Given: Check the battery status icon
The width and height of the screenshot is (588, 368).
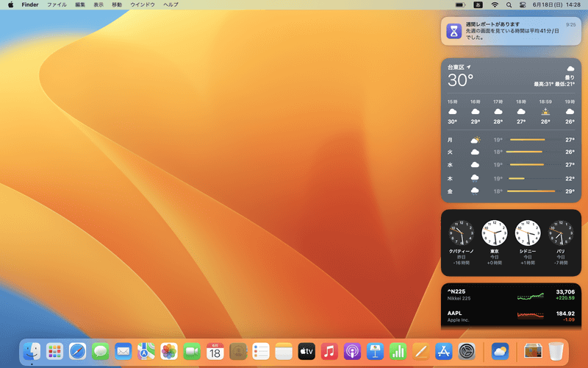Looking at the screenshot, I should (x=460, y=4).
